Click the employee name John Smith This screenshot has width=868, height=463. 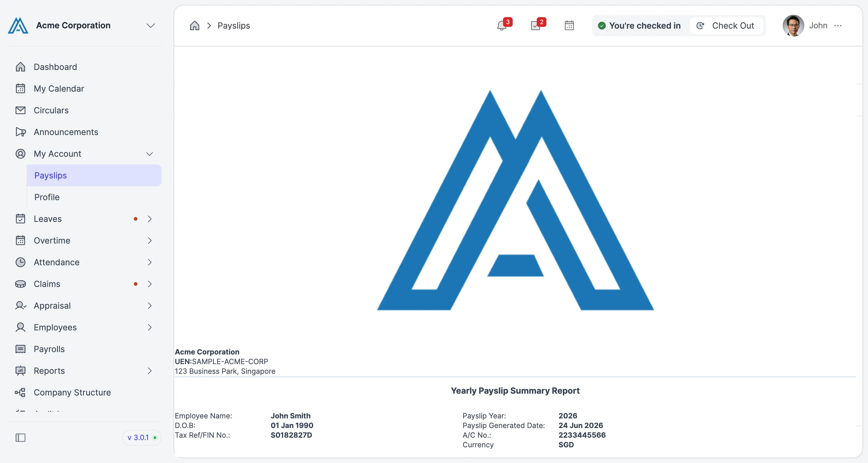coord(291,416)
